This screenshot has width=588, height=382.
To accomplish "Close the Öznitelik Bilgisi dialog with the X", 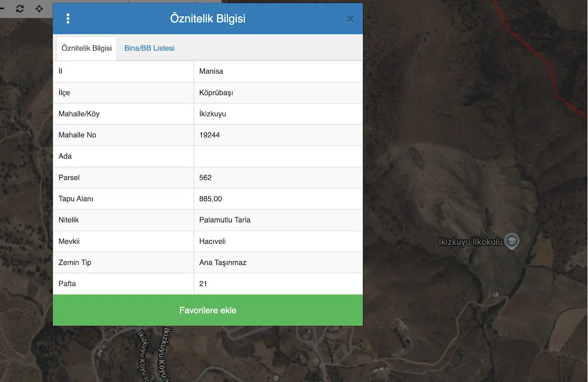I will pos(350,19).
